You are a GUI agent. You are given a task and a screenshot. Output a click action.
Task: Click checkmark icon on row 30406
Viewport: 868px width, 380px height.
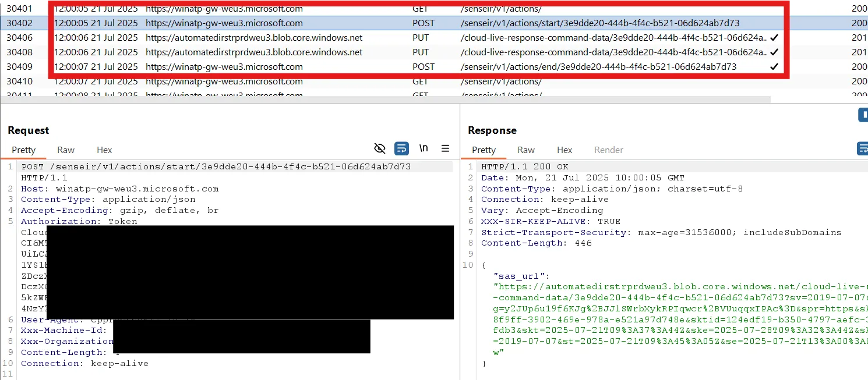click(x=774, y=38)
